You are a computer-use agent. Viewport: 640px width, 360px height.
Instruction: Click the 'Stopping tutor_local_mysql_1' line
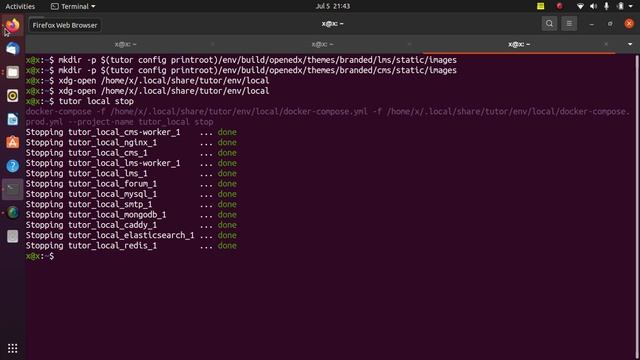(x=131, y=194)
